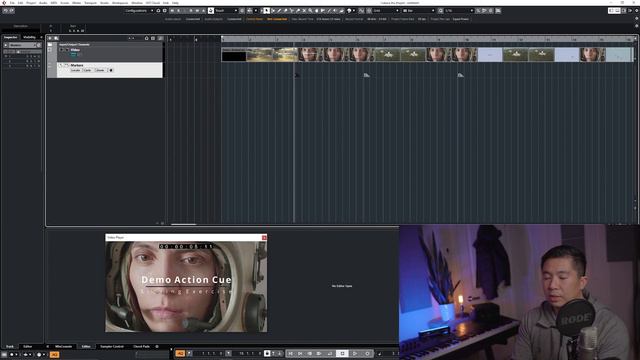Viewport: 640px width, 360px height.
Task: Open the Bar grid type dropdown
Action: [x=418, y=11]
